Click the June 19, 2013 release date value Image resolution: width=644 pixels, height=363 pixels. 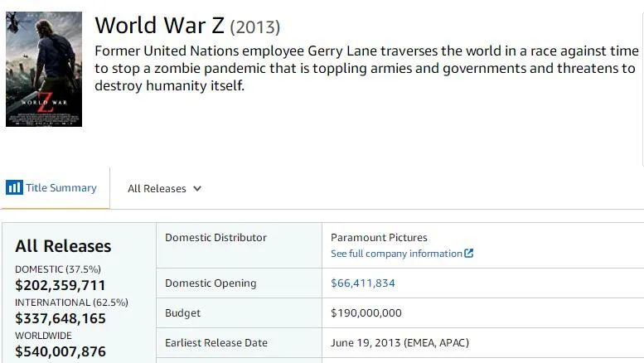tap(399, 342)
